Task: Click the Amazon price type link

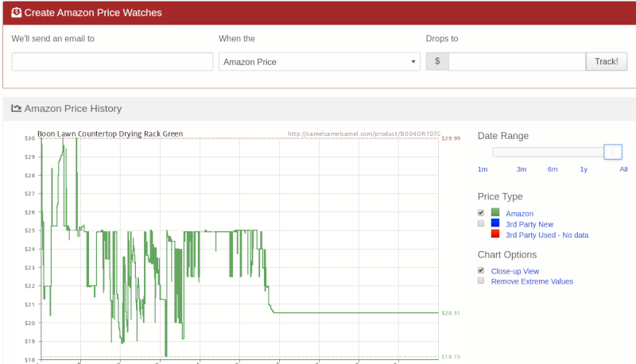Action: coord(520,214)
